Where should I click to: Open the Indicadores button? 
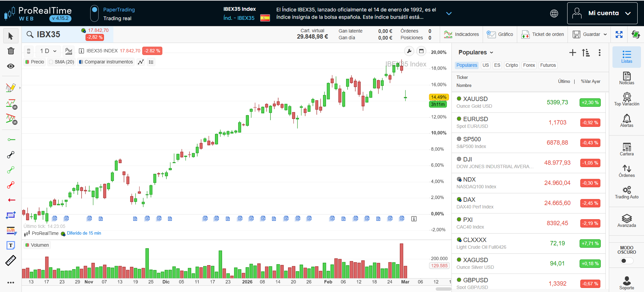point(461,34)
